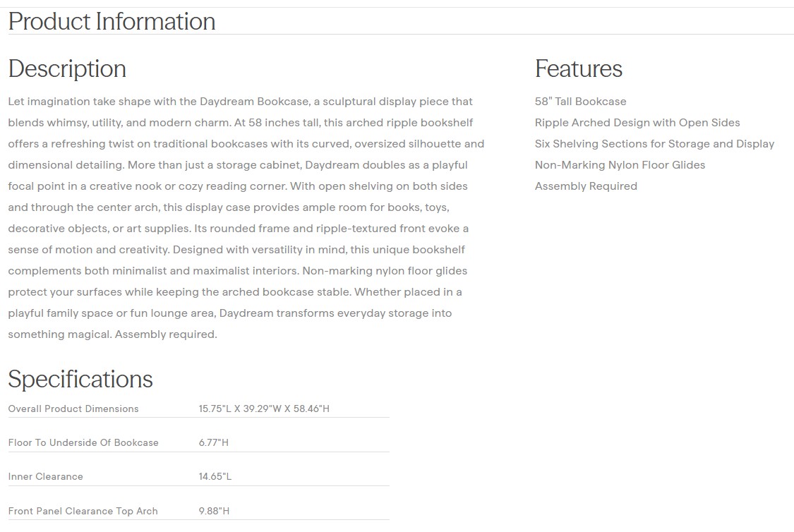Click the 15.75"L X 39.29"W X 58.46"H value
The height and width of the screenshot is (532, 794).
tap(264, 409)
